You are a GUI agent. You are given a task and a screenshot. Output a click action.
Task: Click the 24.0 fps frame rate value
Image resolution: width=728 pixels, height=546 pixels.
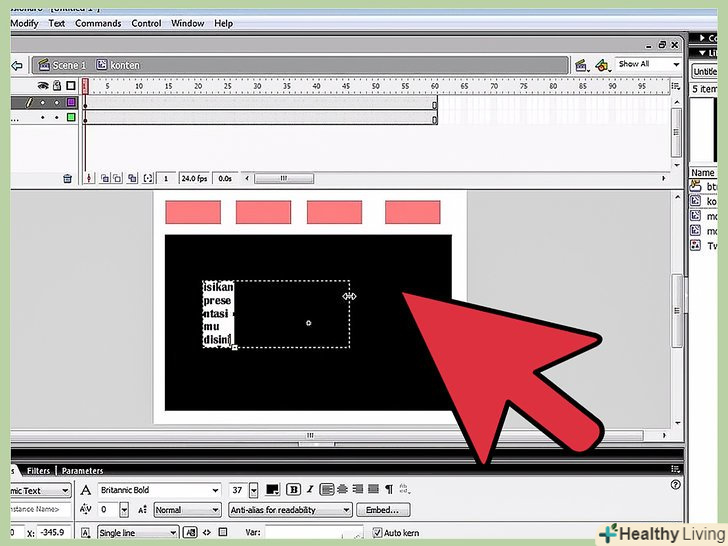(194, 179)
